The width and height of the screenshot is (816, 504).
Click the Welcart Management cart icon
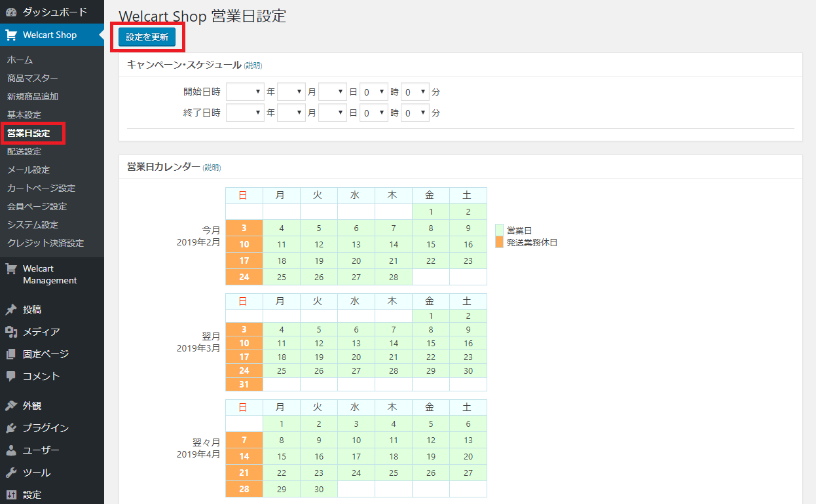point(11,269)
